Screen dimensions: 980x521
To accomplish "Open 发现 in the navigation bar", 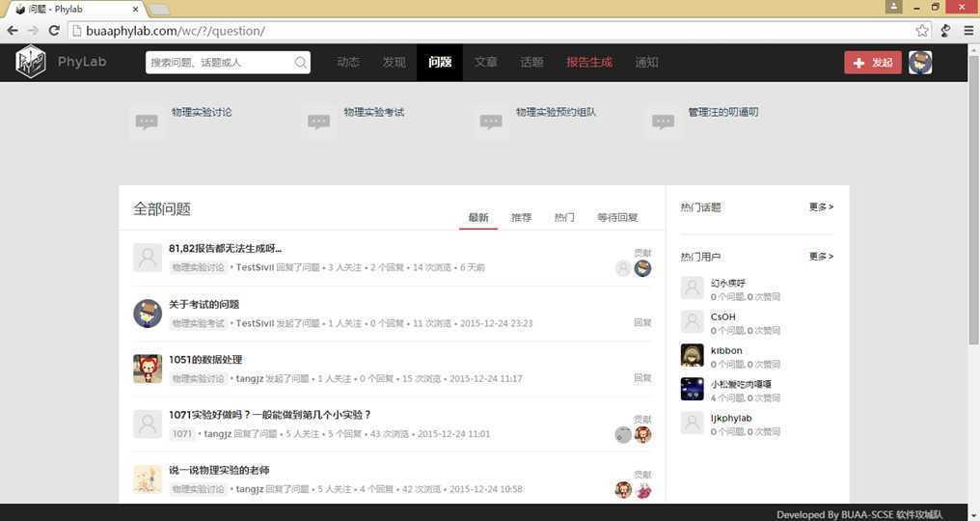I will [395, 62].
